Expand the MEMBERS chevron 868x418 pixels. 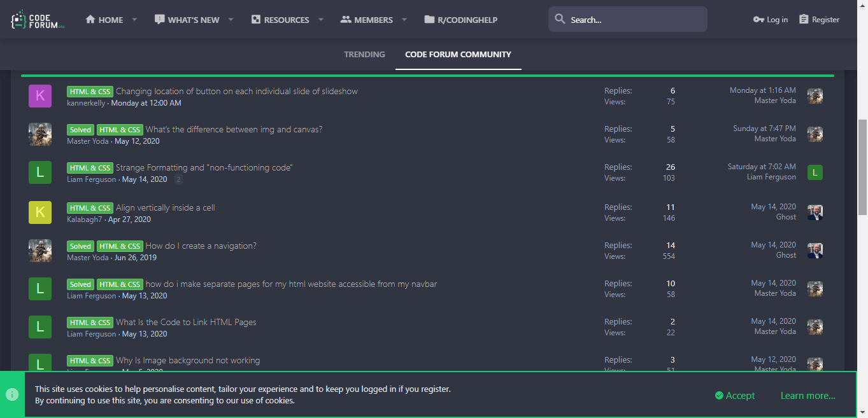(x=404, y=20)
